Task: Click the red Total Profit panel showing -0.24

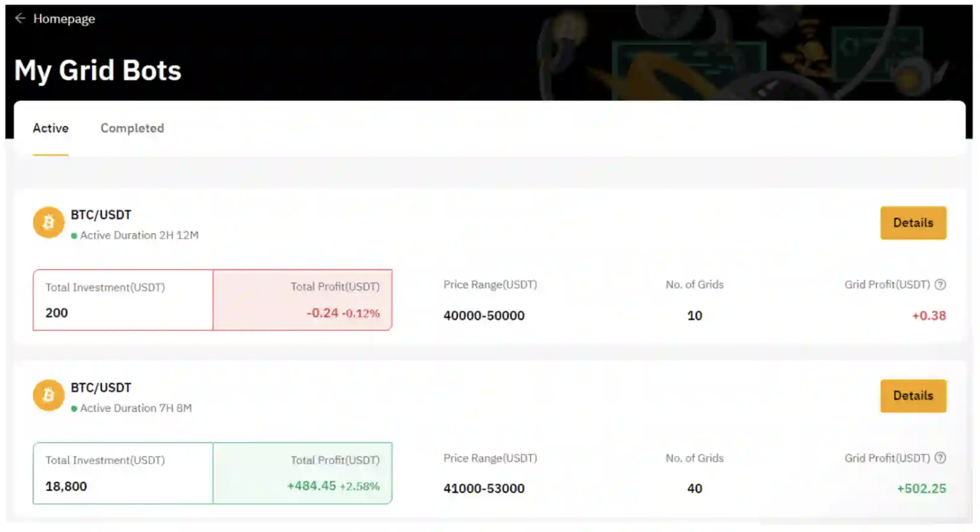Action: point(302,300)
